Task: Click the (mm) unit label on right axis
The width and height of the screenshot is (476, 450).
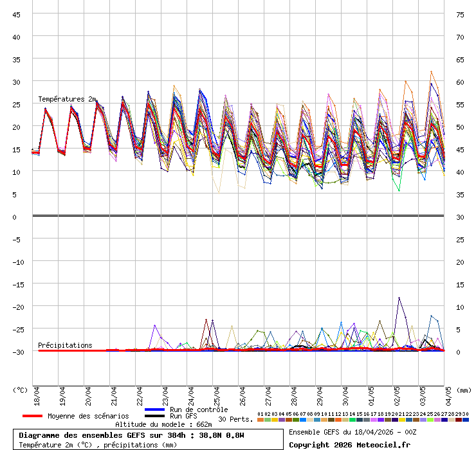Action: click(x=464, y=390)
